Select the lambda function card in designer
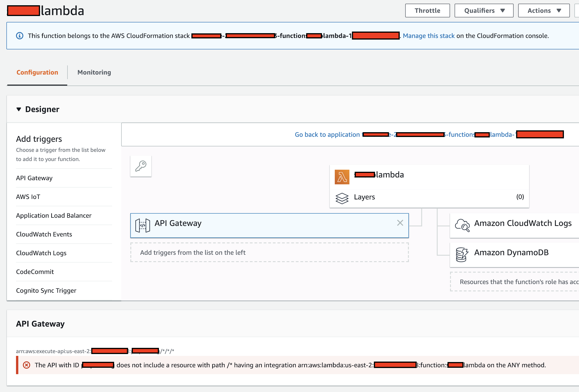 (x=429, y=177)
